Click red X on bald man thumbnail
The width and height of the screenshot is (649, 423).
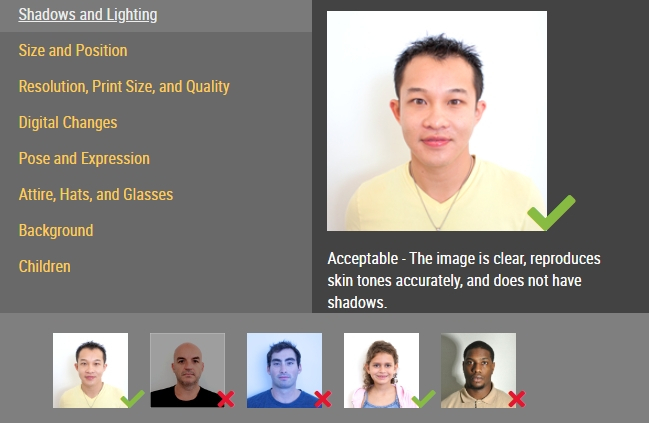pyautogui.click(x=226, y=399)
